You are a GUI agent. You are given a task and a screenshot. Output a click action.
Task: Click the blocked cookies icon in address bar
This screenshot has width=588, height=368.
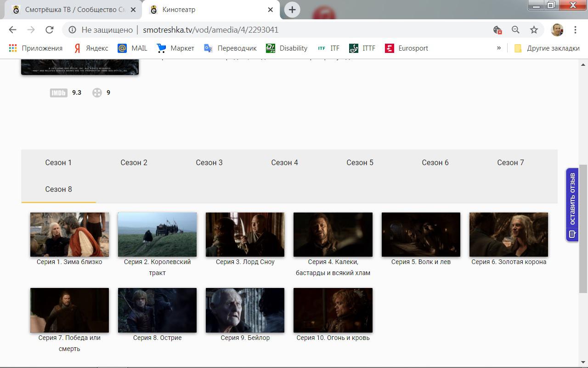pos(497,30)
